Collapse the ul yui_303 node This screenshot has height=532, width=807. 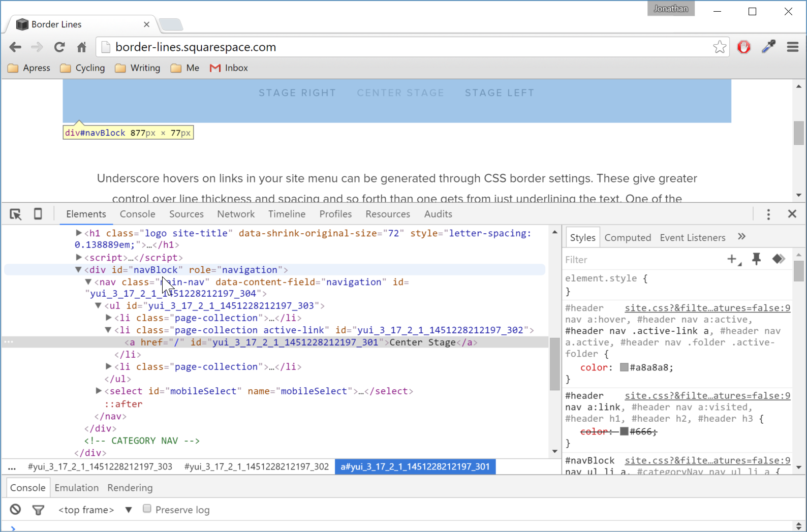(x=99, y=305)
